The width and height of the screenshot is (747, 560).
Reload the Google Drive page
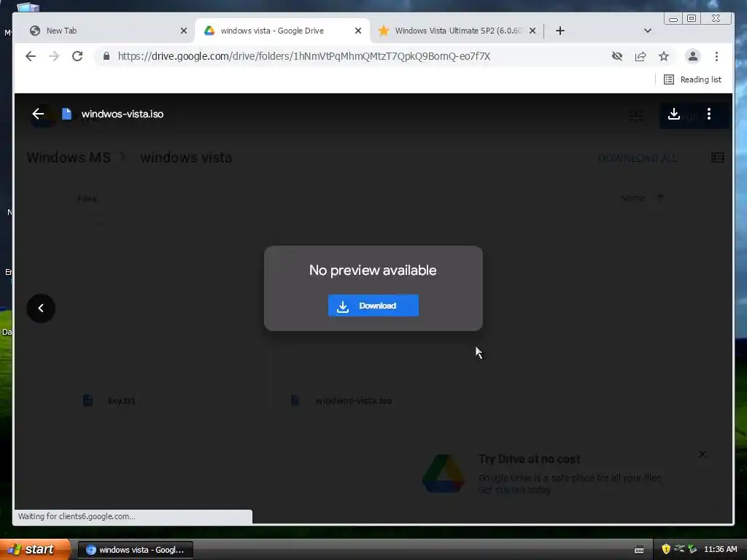[x=77, y=56]
